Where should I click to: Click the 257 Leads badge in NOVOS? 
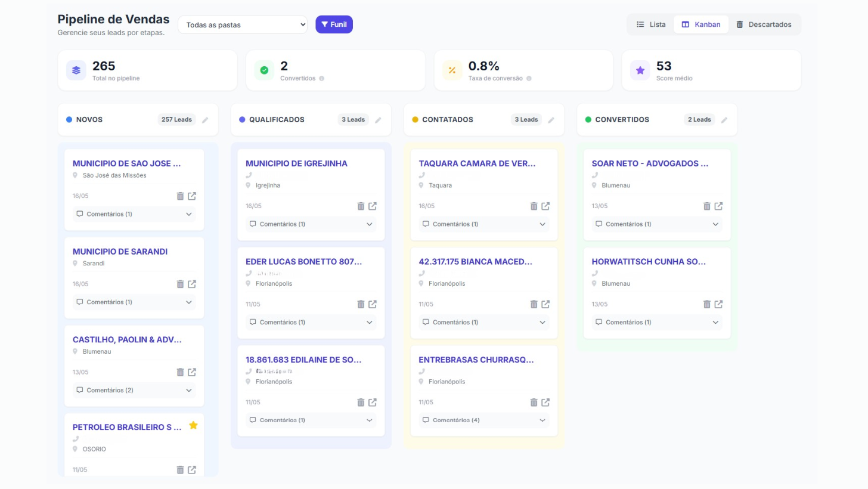176,120
